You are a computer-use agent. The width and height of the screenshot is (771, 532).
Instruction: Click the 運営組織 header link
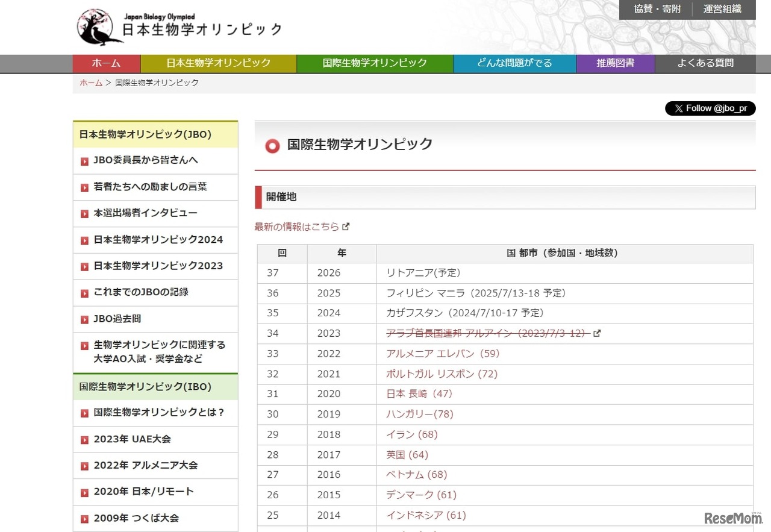coord(722,9)
